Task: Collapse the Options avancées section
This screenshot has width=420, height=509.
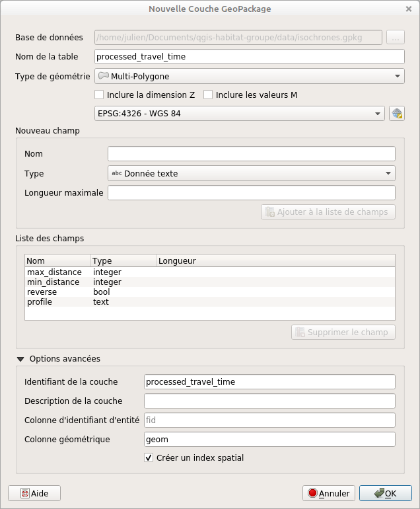Action: point(20,359)
